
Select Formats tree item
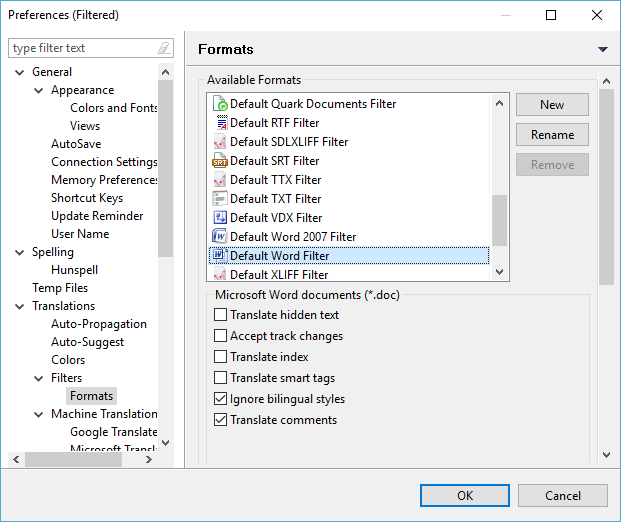click(91, 396)
